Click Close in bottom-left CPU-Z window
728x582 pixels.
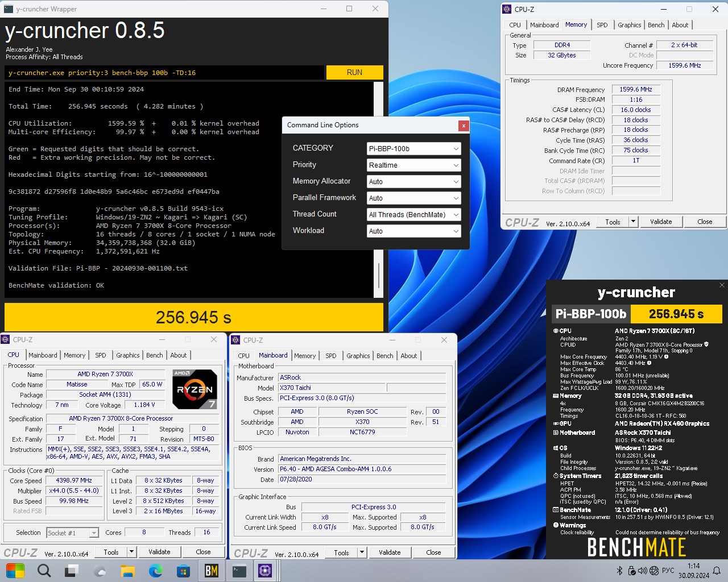pyautogui.click(x=203, y=552)
